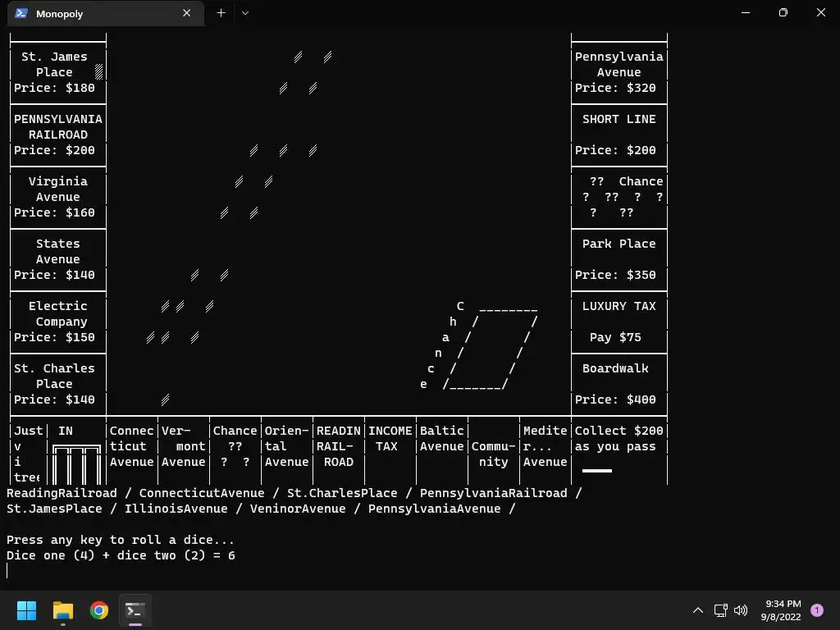
Task: Open the volume tray icon
Action: pyautogui.click(x=741, y=610)
